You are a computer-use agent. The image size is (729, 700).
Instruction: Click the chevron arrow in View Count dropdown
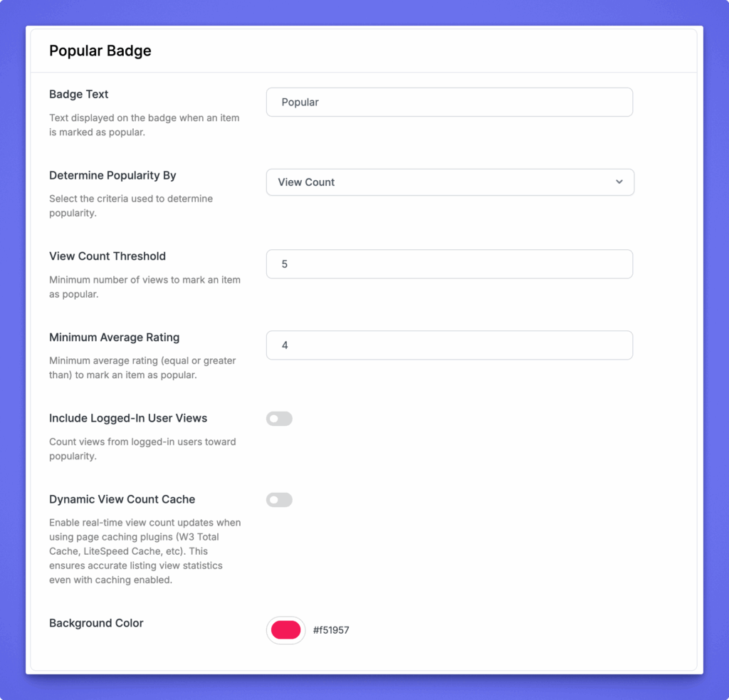coord(619,182)
